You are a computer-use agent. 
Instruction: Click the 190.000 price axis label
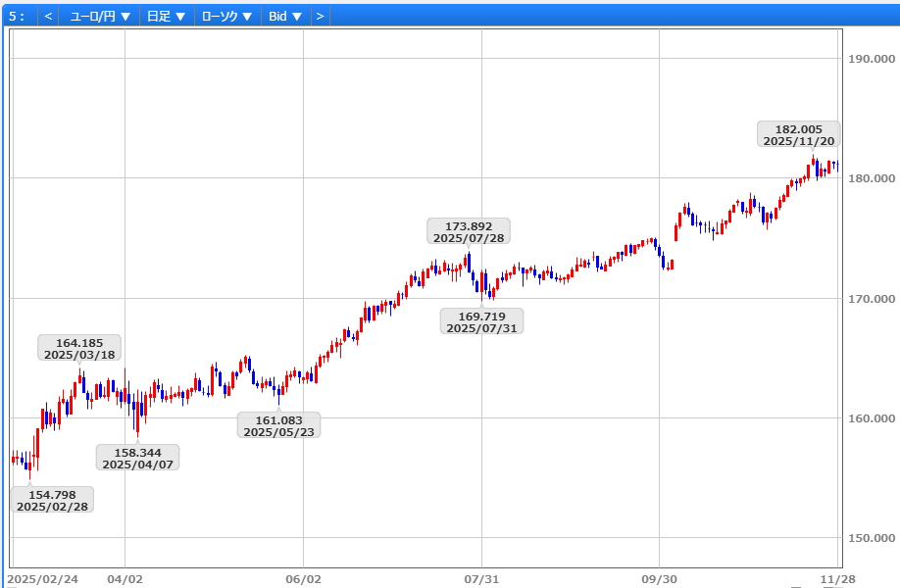pyautogui.click(x=871, y=59)
